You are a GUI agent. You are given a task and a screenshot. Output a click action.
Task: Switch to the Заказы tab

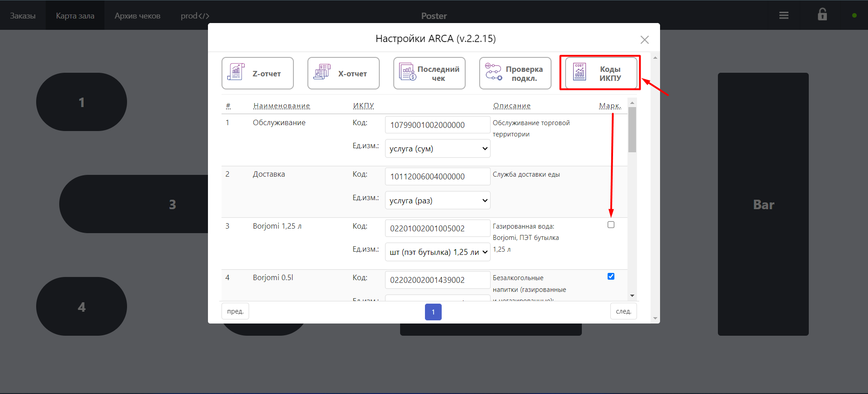pyautogui.click(x=23, y=16)
